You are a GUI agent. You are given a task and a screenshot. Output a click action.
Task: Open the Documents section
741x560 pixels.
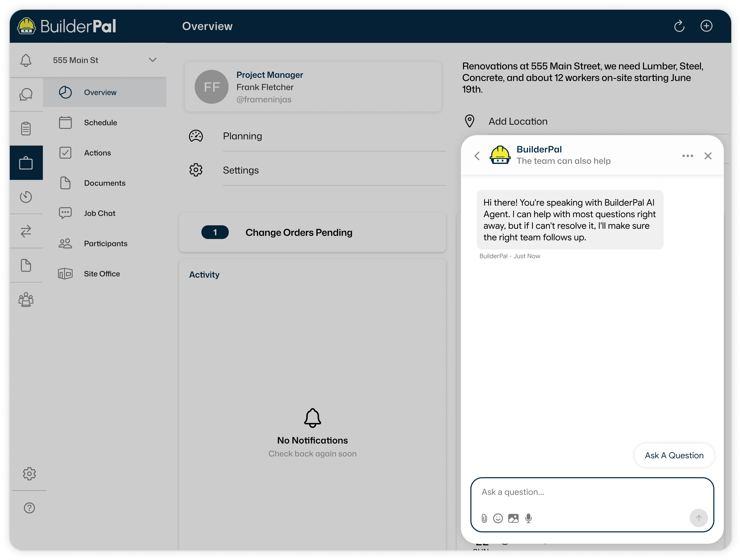tap(104, 183)
